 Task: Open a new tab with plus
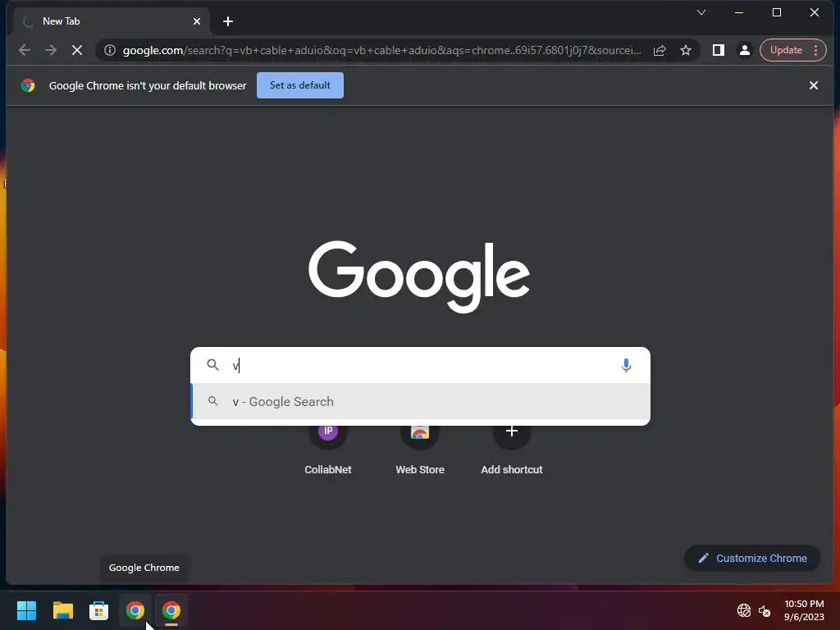(228, 21)
